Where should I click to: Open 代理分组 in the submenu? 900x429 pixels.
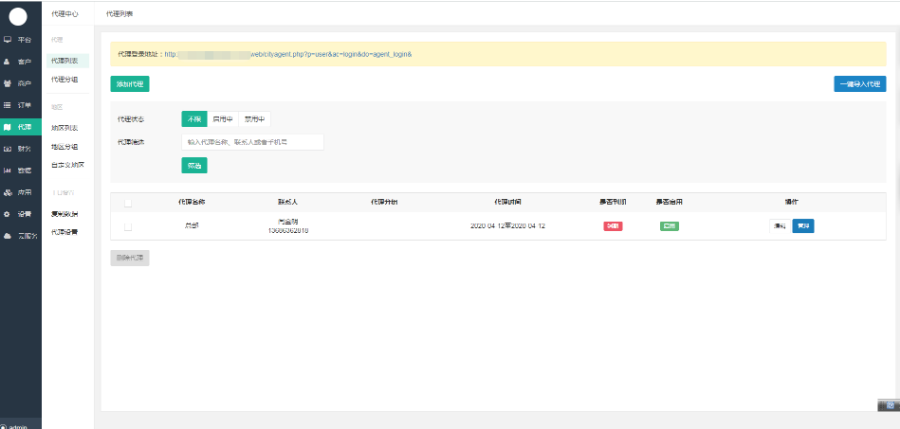tap(65, 79)
